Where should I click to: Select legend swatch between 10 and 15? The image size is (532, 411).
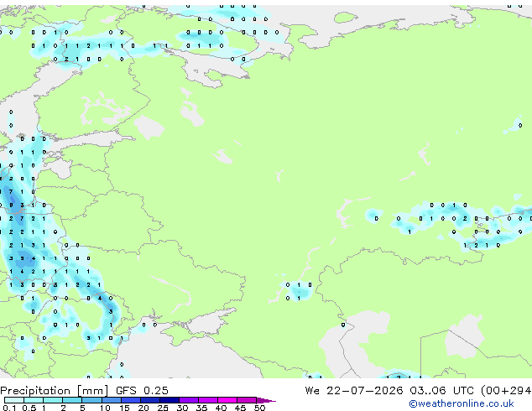click(x=112, y=400)
